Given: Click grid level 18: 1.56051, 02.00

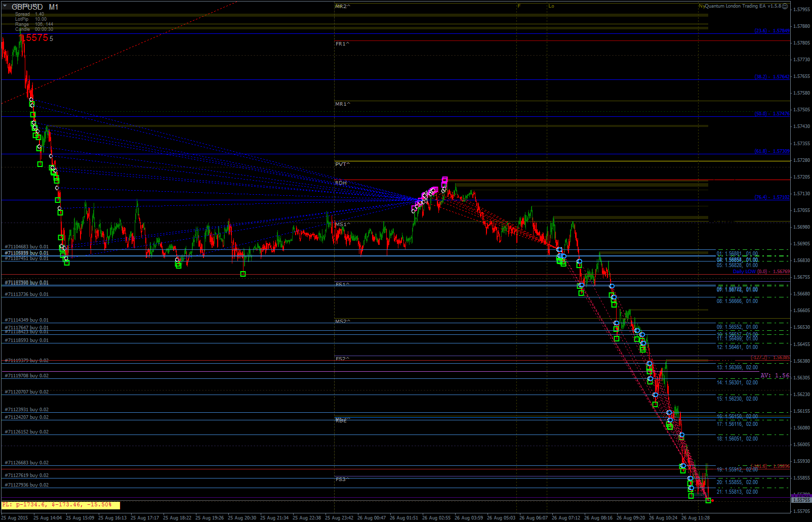Looking at the screenshot, I should 737,439.
